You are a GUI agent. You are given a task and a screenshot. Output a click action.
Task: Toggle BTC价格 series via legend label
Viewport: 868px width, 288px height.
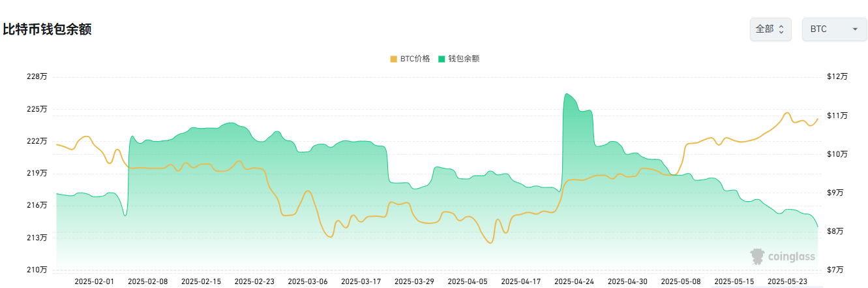click(x=415, y=59)
